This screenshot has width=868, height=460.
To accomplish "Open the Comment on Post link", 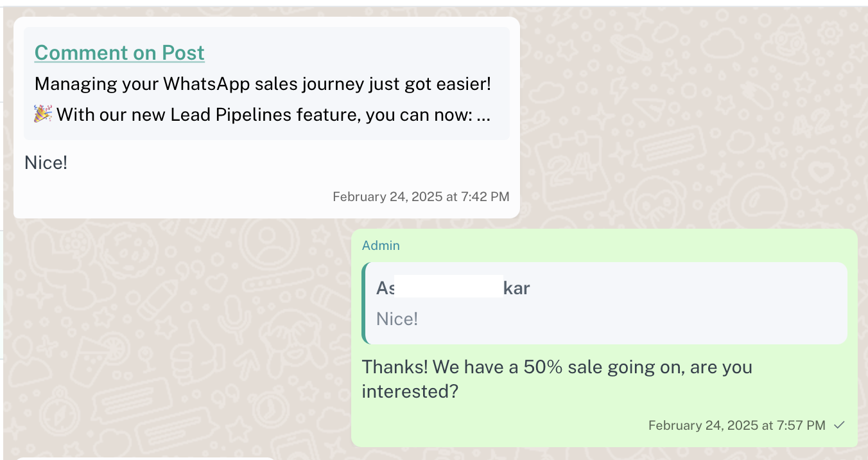I will click(x=119, y=53).
